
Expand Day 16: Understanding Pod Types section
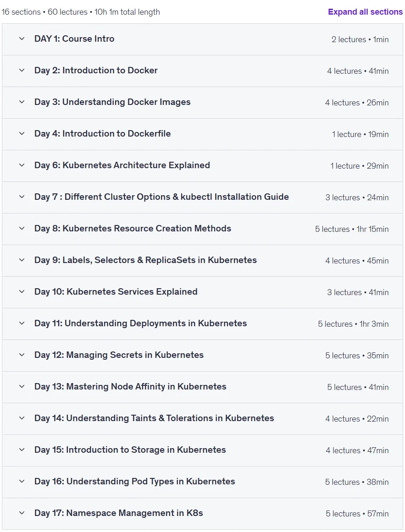coord(202,482)
